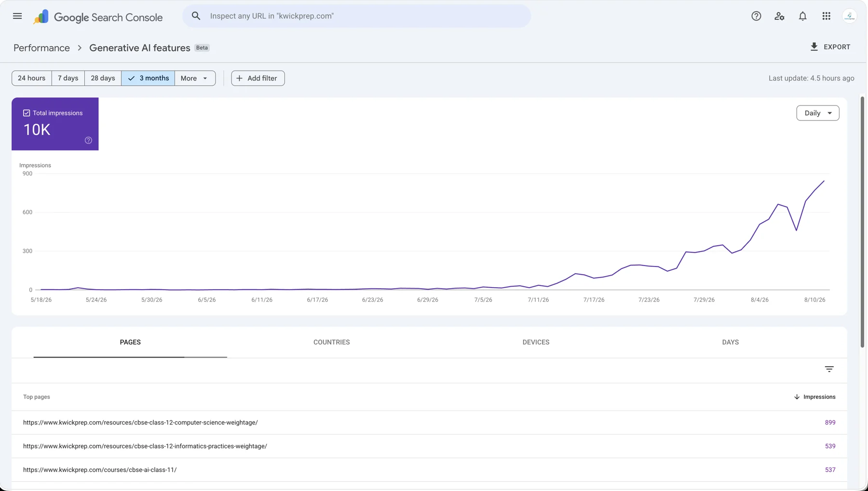The height and width of the screenshot is (491, 868).
Task: Click the Add filter button
Action: click(x=258, y=78)
